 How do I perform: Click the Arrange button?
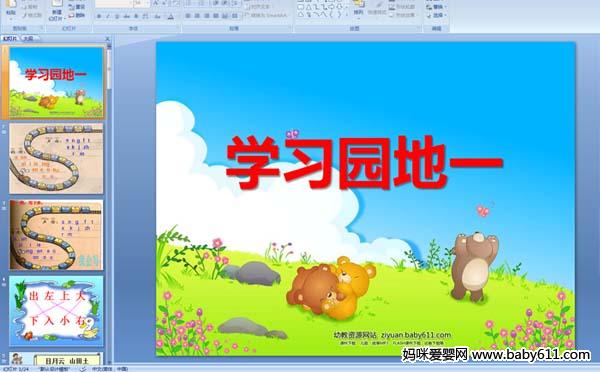click(x=359, y=9)
